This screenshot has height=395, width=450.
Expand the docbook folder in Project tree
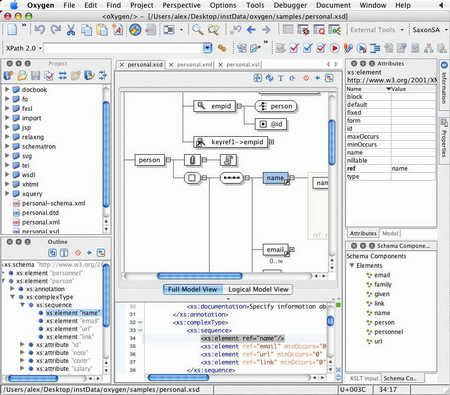click(x=7, y=89)
